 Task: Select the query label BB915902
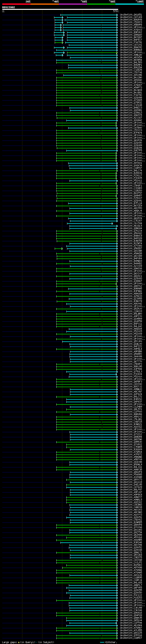pyautogui.click(x=8, y=8)
